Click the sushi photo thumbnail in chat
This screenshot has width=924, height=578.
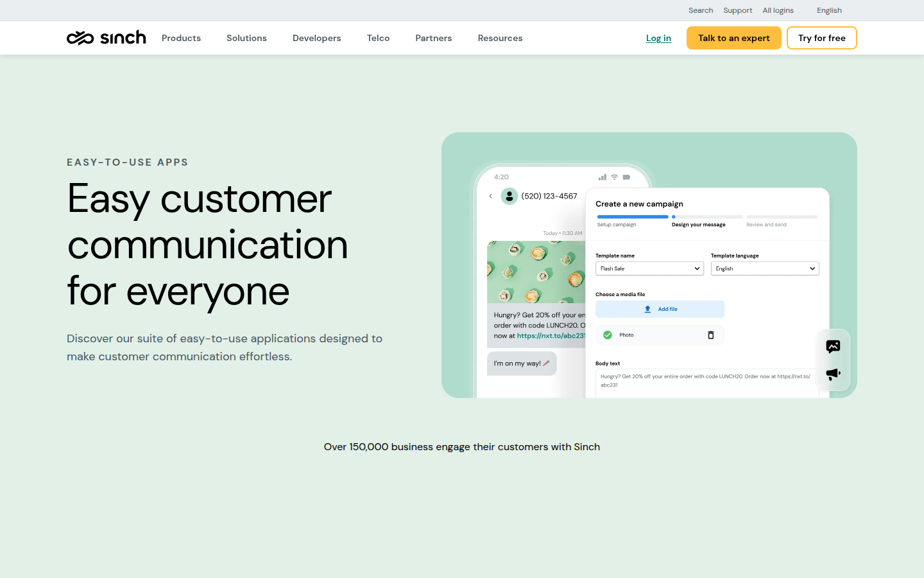pyautogui.click(x=536, y=272)
